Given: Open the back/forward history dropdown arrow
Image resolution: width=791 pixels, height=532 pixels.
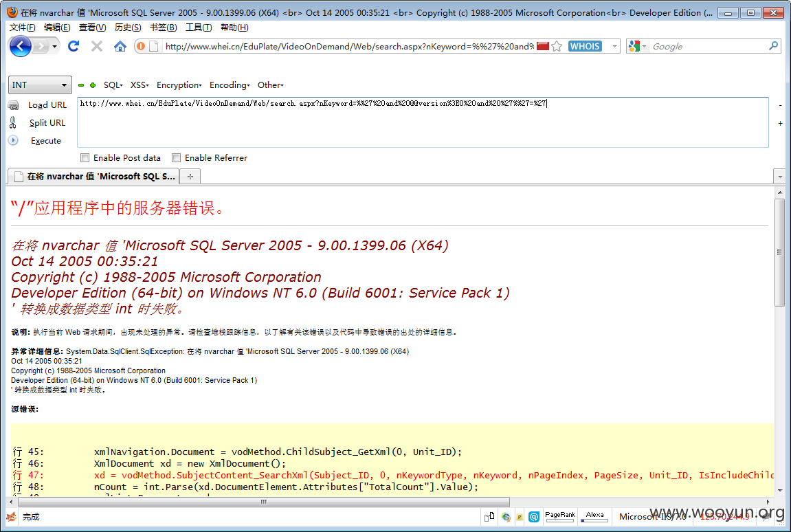Looking at the screenshot, I should (x=54, y=47).
